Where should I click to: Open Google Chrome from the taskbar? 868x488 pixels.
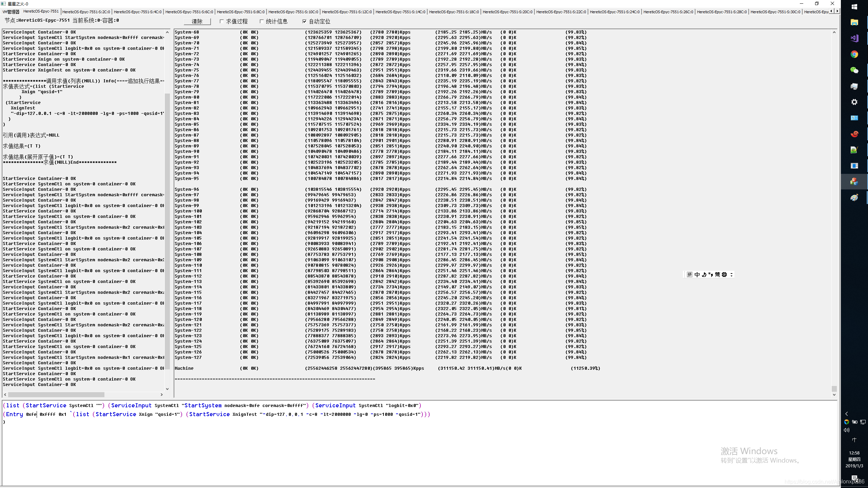(x=854, y=54)
